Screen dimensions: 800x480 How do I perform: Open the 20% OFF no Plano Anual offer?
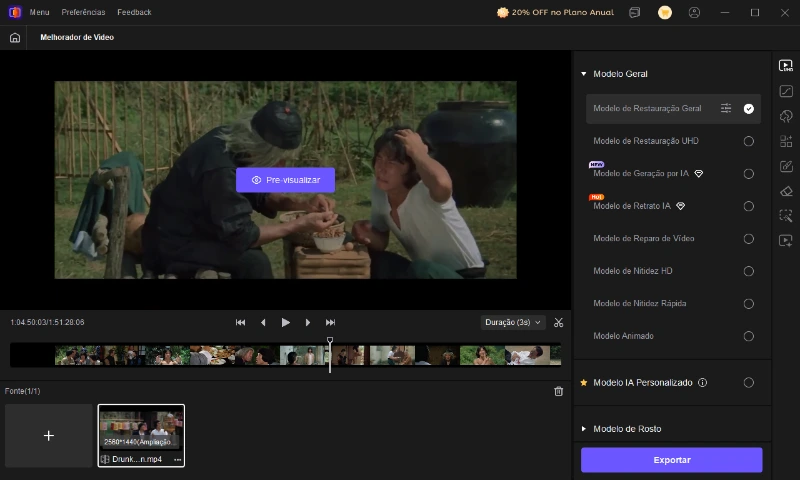tap(556, 12)
